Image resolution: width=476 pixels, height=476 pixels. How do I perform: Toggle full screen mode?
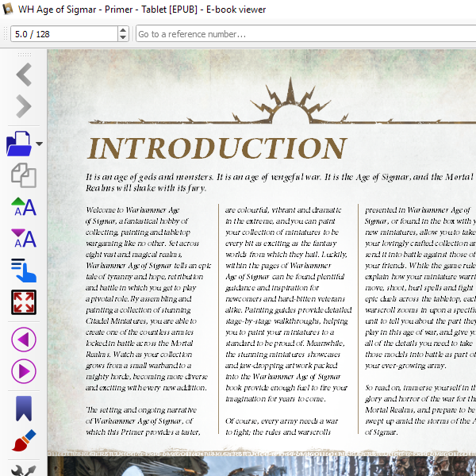[x=24, y=302]
